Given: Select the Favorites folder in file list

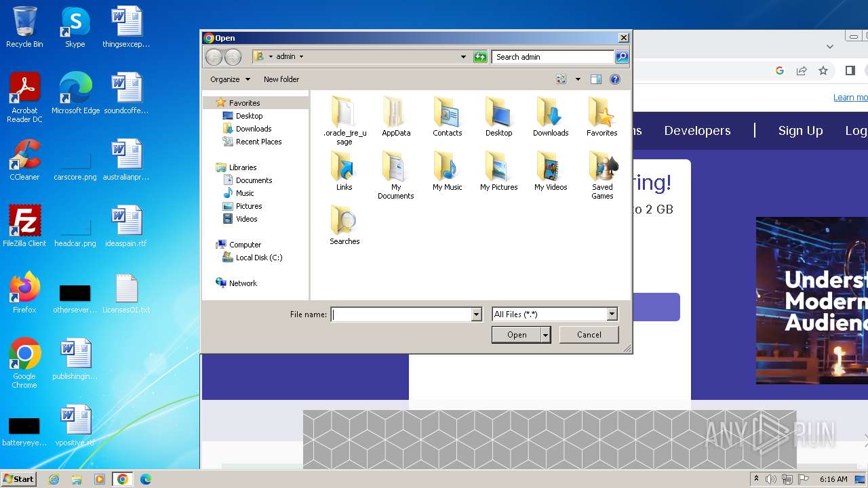Looking at the screenshot, I should [x=601, y=117].
